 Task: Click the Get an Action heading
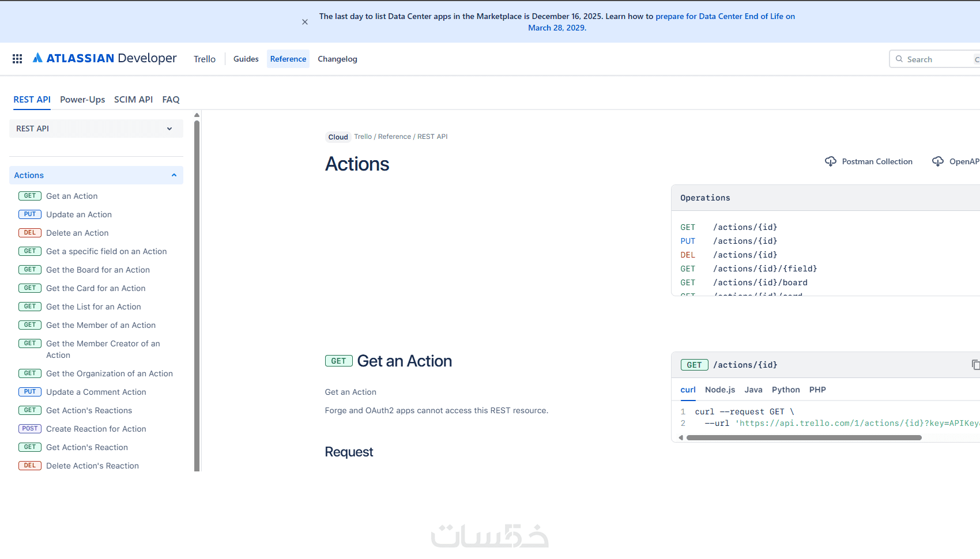point(405,361)
